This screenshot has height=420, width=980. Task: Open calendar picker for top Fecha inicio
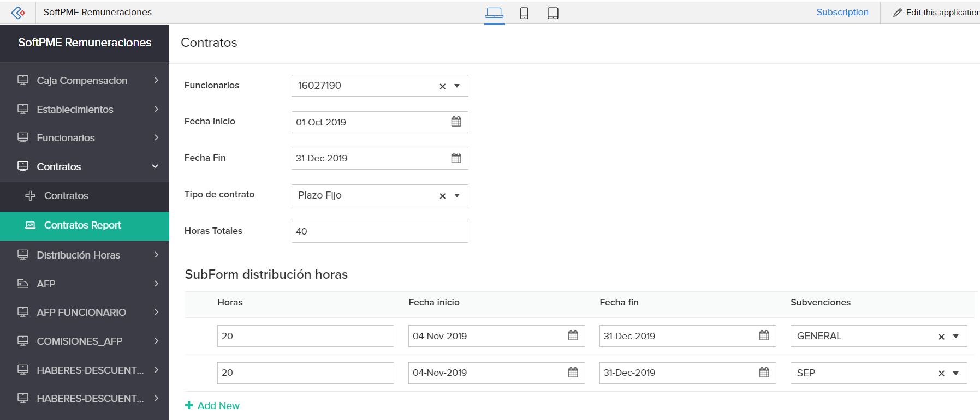pos(456,122)
